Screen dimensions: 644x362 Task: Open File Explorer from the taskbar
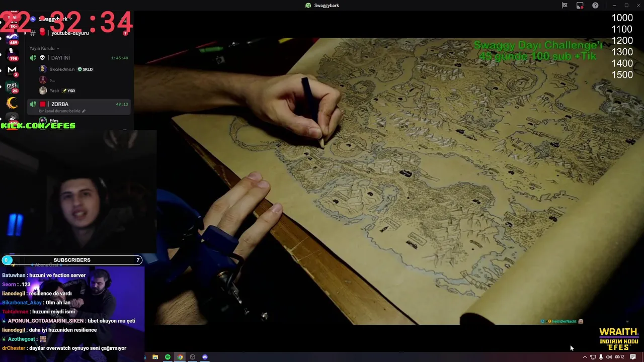(x=155, y=357)
